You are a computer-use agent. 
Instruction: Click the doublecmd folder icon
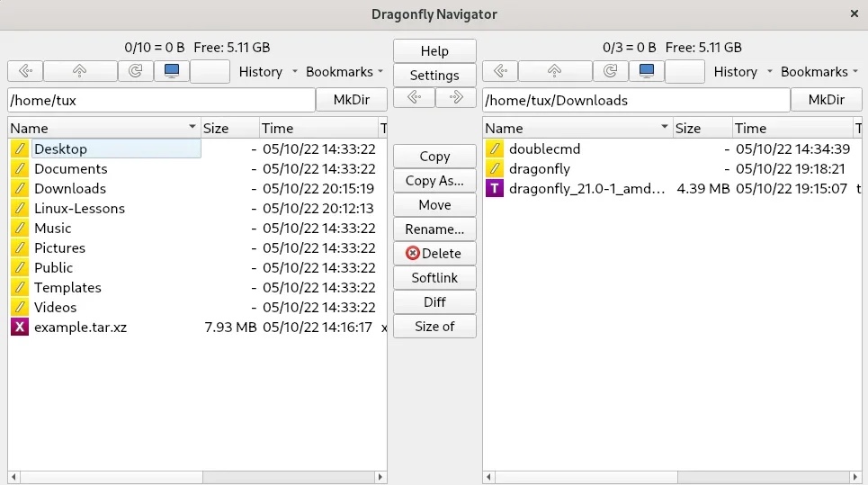(495, 149)
